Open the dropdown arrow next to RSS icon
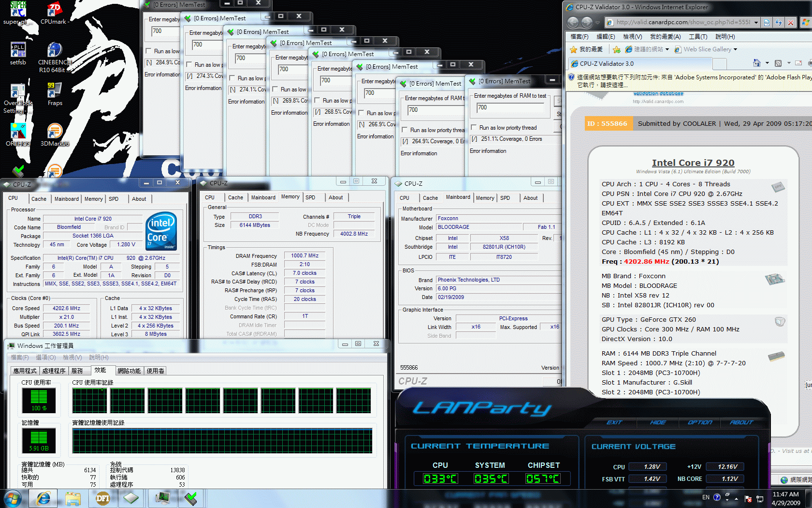Viewport: 812px width, 508px height. point(789,63)
